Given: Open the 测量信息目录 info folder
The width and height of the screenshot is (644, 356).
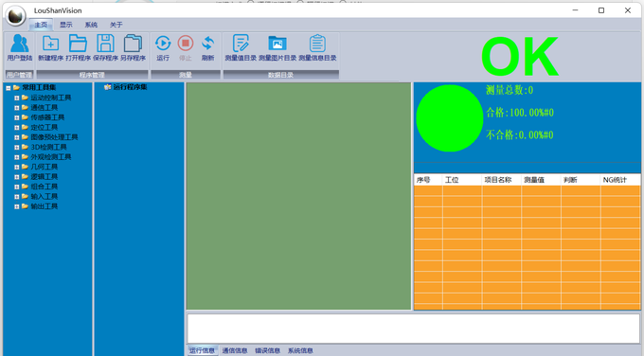Looking at the screenshot, I should pos(317,47).
